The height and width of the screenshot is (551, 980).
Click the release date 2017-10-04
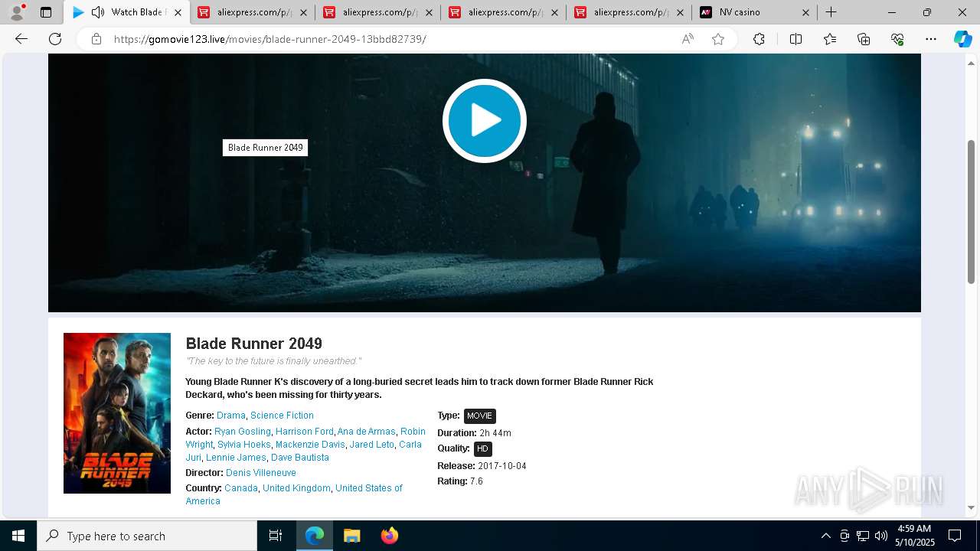(502, 466)
